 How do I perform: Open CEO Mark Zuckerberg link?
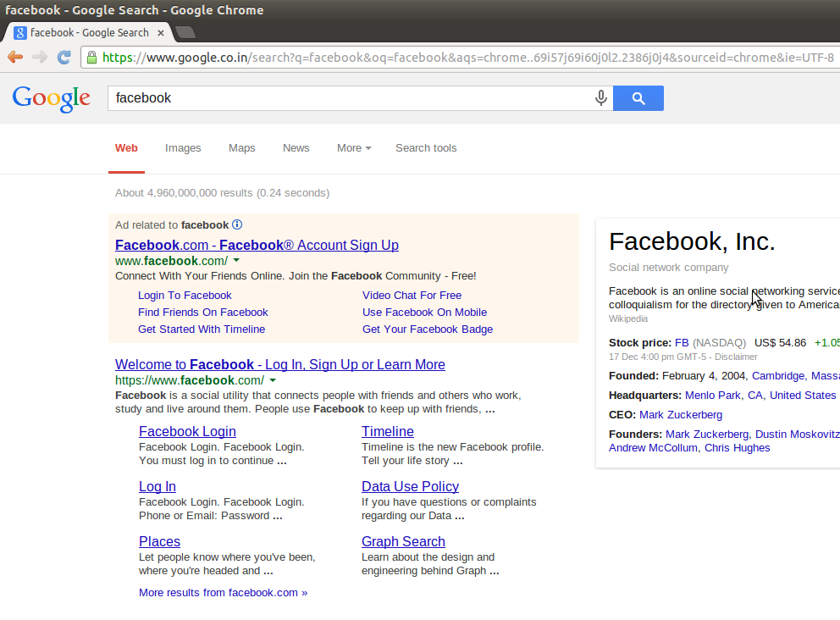tap(681, 415)
